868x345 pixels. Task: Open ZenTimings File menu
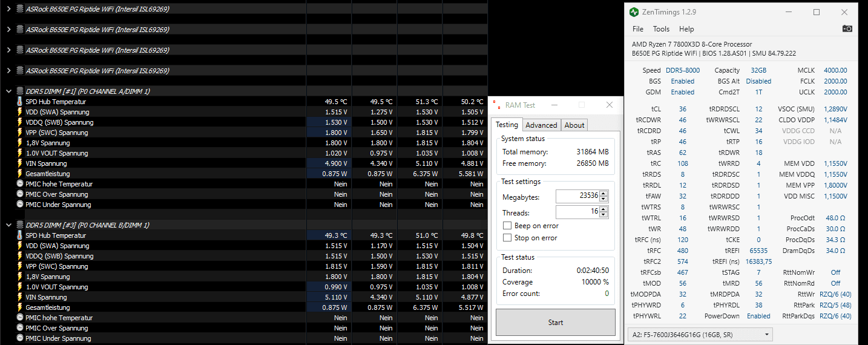click(x=638, y=29)
